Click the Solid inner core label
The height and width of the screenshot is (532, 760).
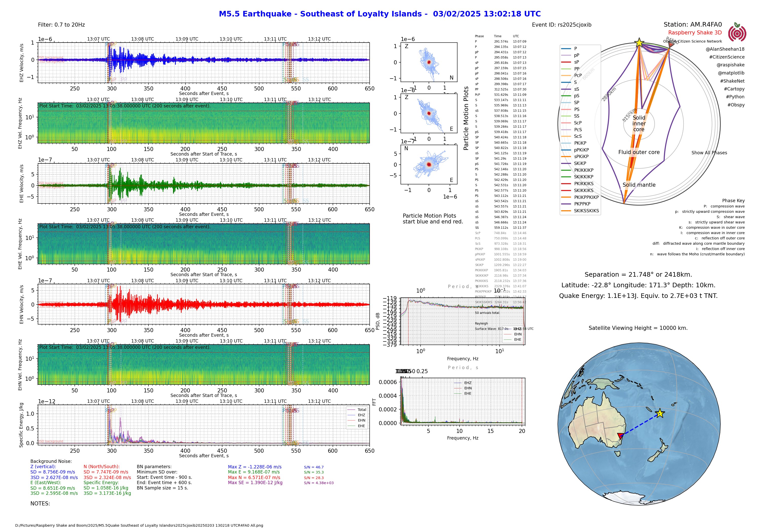(639, 123)
